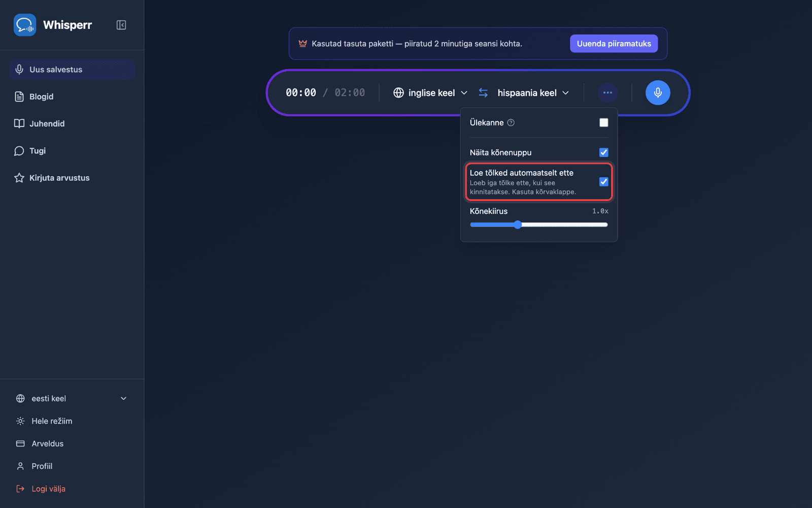The image size is (812, 508).
Task: Uncheck Näita kõnenuppu checkbox
Action: point(603,152)
